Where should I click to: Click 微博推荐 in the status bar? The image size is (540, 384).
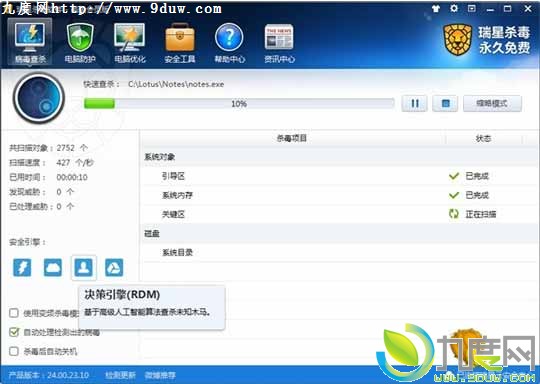160,375
